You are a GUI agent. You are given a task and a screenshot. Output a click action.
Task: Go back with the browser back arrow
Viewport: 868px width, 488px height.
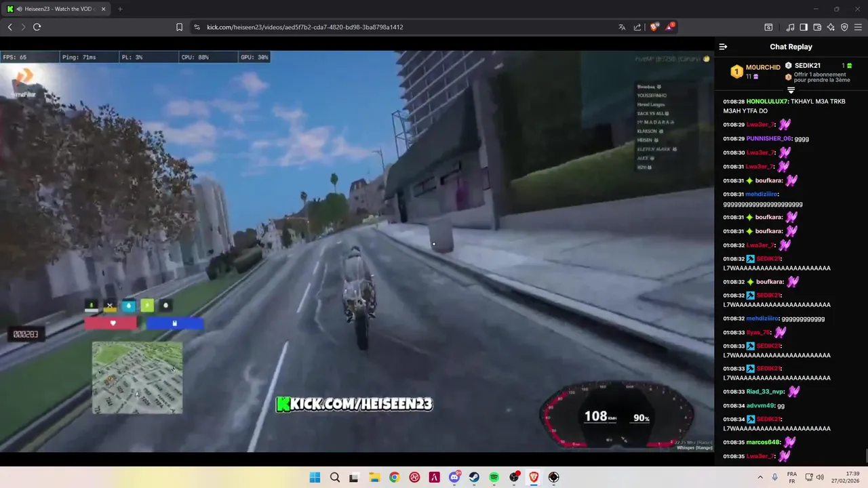tap(9, 27)
